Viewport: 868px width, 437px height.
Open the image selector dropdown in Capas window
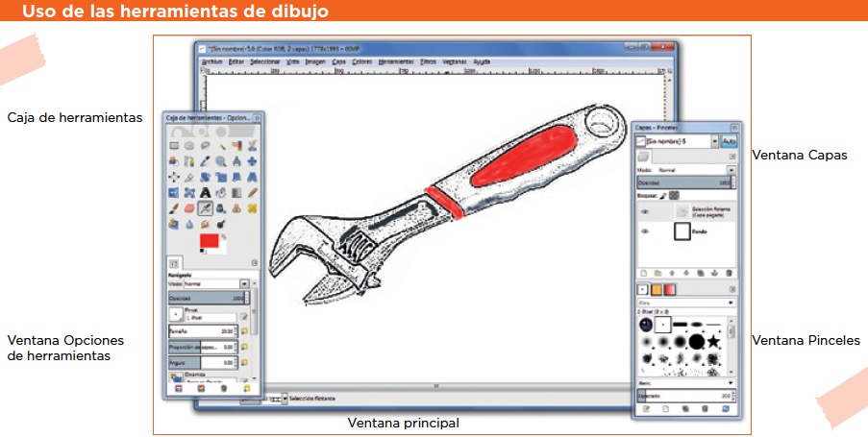(x=714, y=141)
